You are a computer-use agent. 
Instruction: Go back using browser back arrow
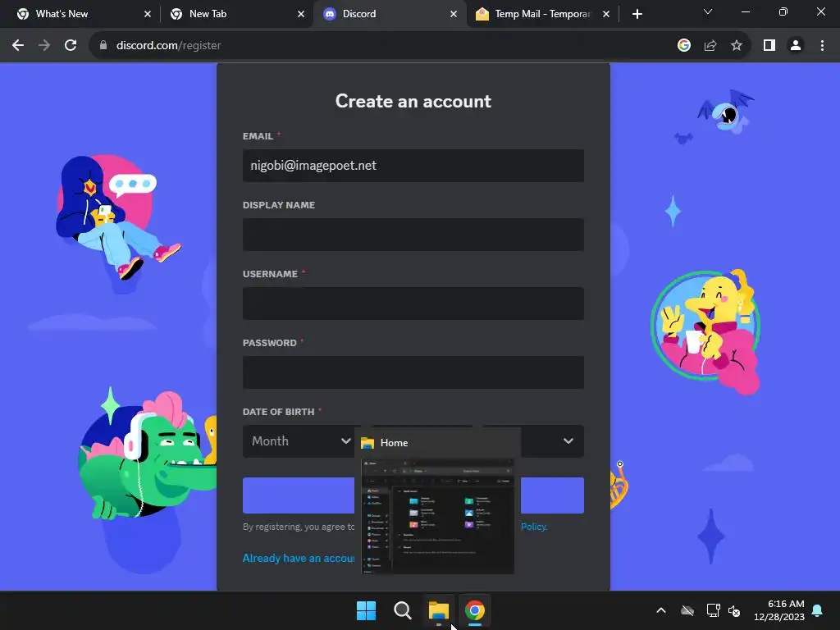click(x=18, y=46)
